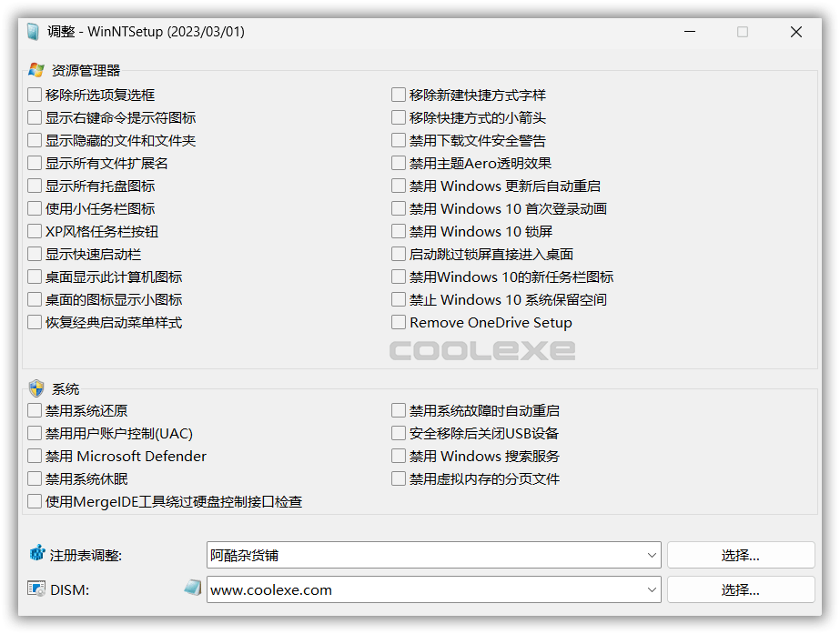840x634 pixels.
Task: Check 禁用 Microsoft Defender
Action: [x=34, y=456]
